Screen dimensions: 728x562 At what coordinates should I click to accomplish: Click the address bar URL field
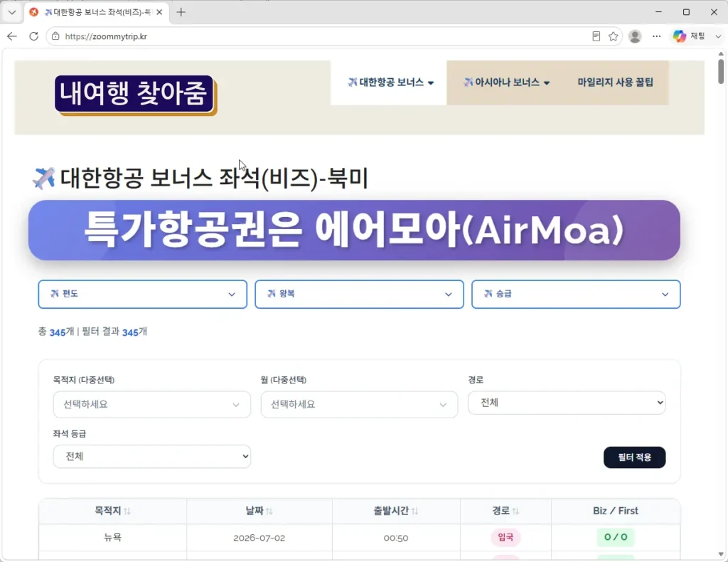325,36
